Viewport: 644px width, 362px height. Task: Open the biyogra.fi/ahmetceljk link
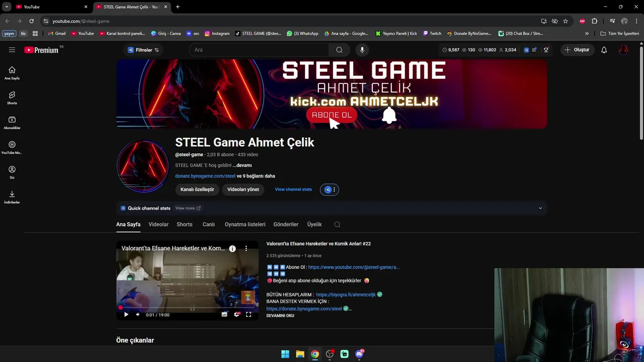point(346,295)
